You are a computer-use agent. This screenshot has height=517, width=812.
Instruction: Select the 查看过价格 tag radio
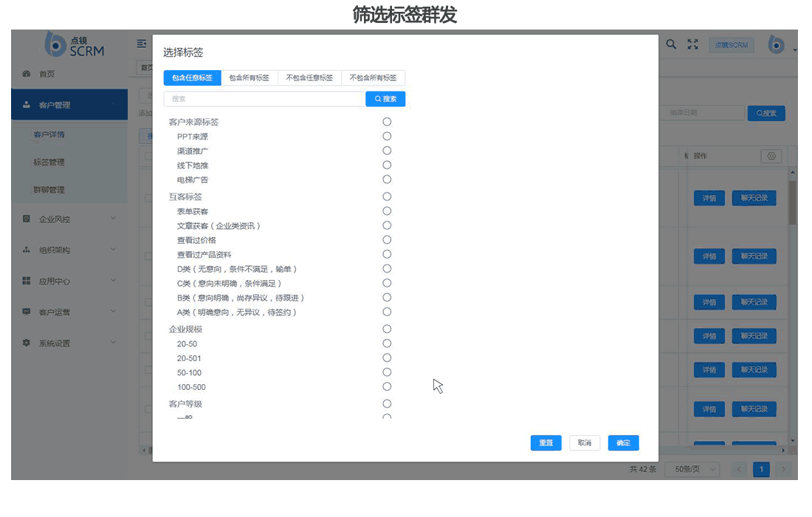coord(387,240)
